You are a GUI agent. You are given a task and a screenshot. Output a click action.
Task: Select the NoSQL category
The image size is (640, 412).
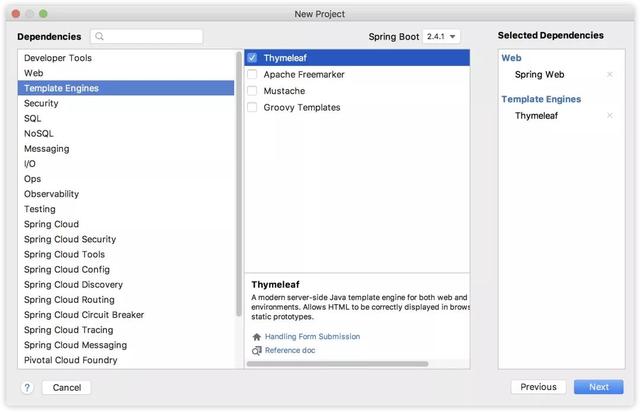coord(126,134)
